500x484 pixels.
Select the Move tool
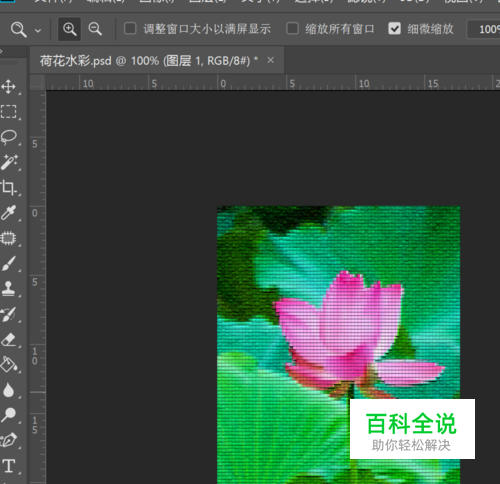click(x=9, y=87)
